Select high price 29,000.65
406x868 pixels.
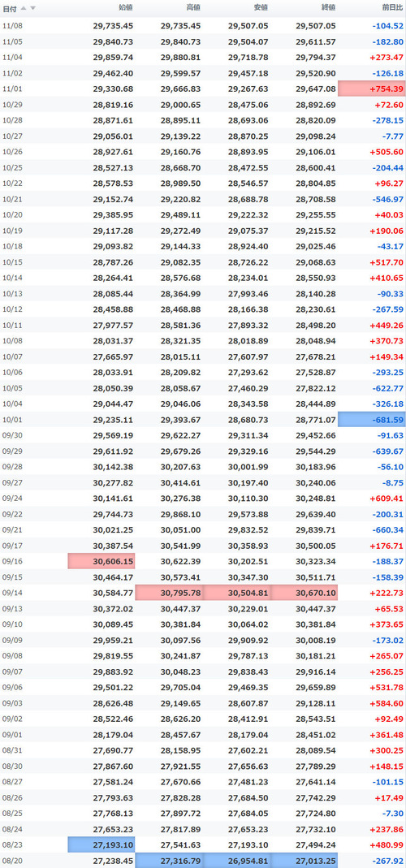click(180, 105)
